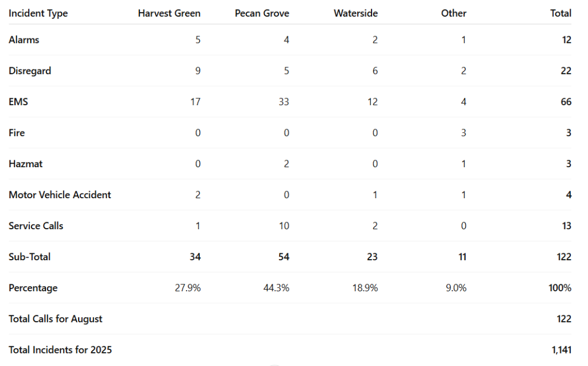This screenshot has height=366, width=588.
Task: Click the Incident Type column header
Action: [x=38, y=13]
